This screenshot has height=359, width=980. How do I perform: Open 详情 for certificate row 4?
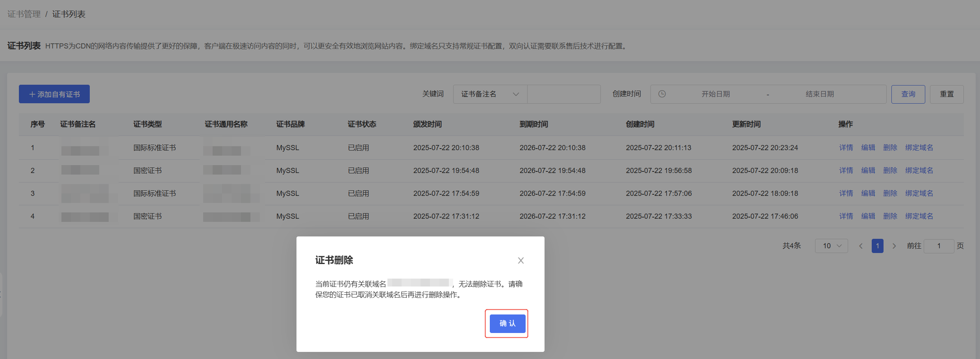[x=846, y=216]
